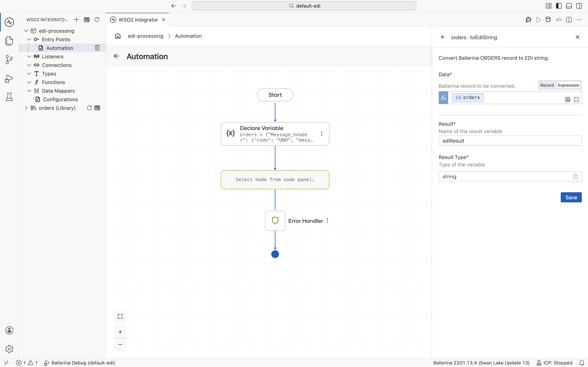The image size is (588, 367).
Task: Select the Declare Variable node
Action: point(275,134)
